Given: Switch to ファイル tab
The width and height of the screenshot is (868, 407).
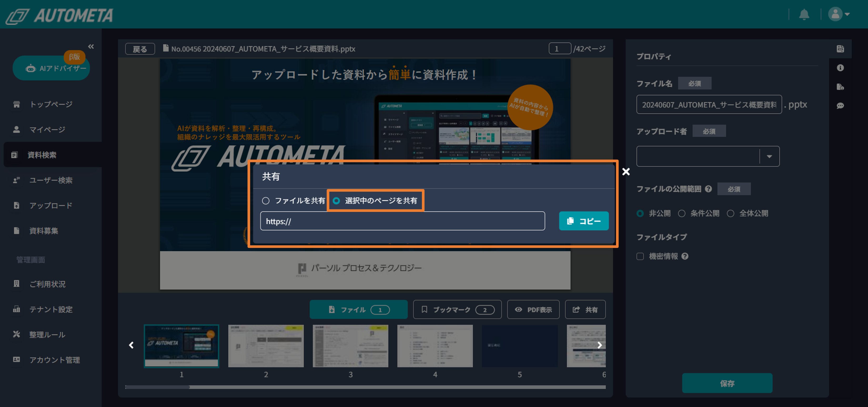Looking at the screenshot, I should [359, 309].
